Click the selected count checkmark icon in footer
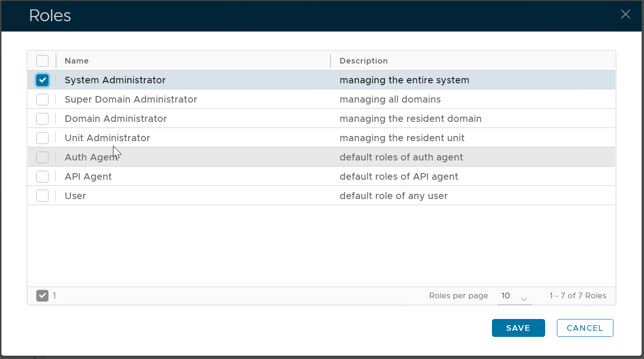 point(42,295)
